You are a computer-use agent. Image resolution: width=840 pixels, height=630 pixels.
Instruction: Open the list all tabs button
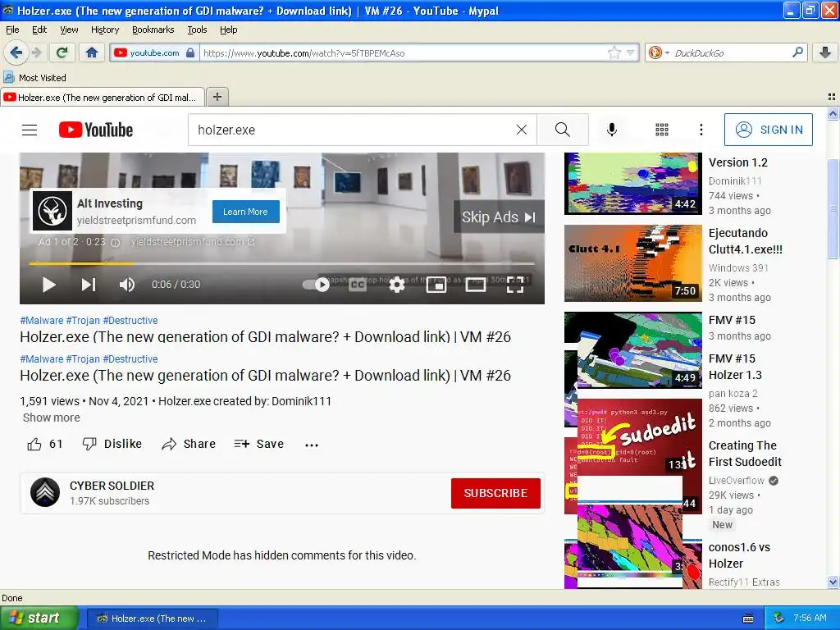pos(832,97)
